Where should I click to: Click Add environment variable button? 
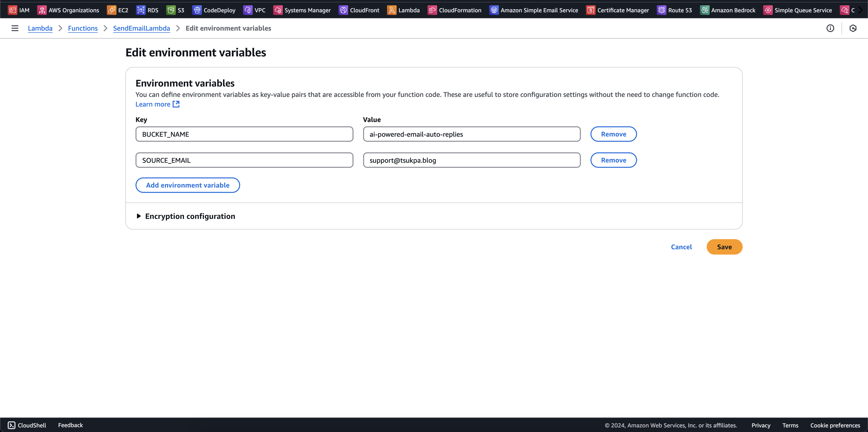(188, 185)
